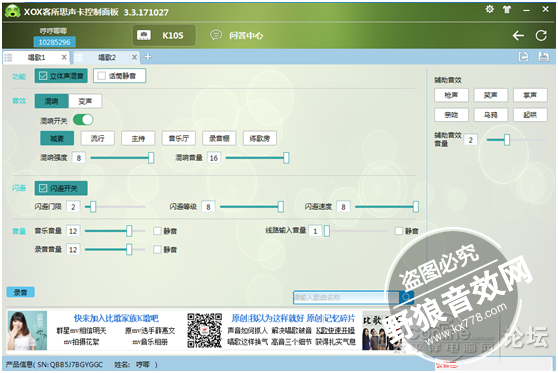Play the 起哄 sound effect
558x373 pixels.
(530, 115)
